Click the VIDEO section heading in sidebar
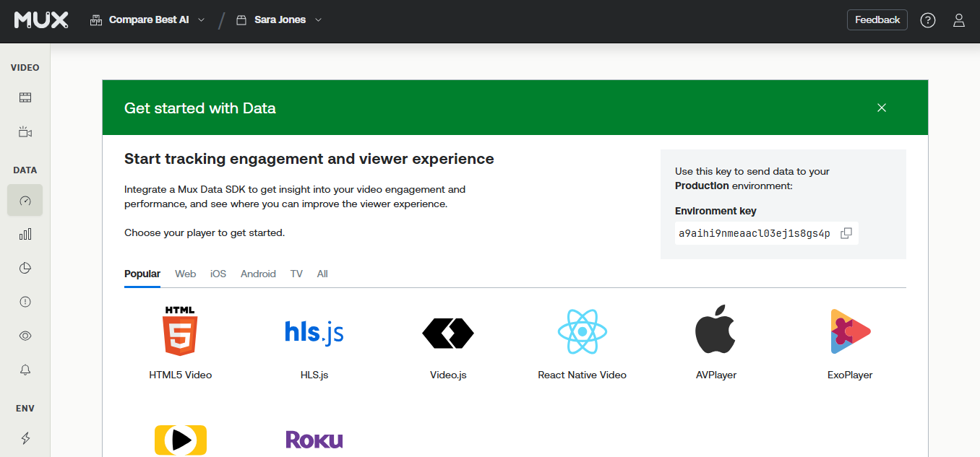980x457 pixels. pyautogui.click(x=25, y=68)
